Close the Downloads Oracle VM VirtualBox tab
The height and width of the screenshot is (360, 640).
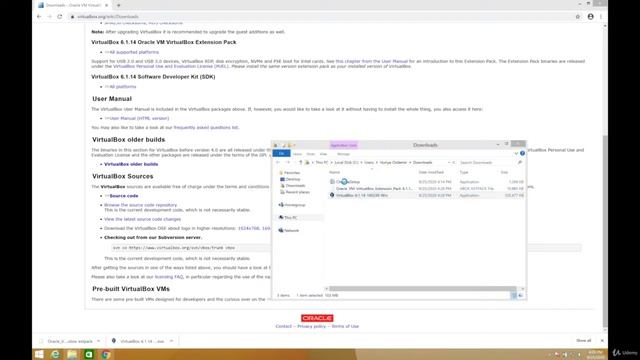(107, 5)
